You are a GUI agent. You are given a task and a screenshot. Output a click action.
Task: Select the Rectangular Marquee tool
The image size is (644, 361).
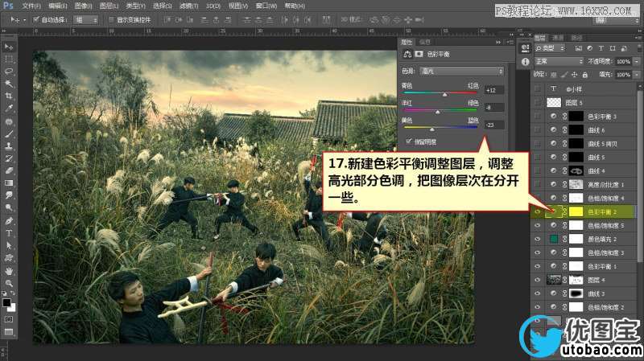coord(9,59)
